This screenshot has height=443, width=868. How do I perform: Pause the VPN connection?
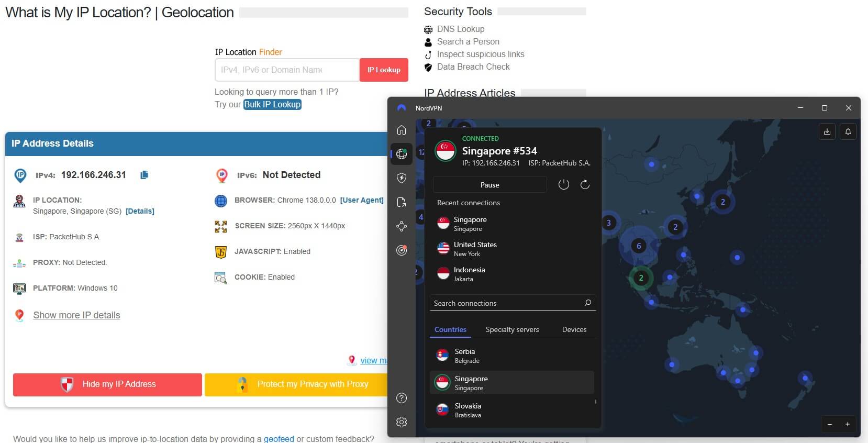[x=490, y=184]
